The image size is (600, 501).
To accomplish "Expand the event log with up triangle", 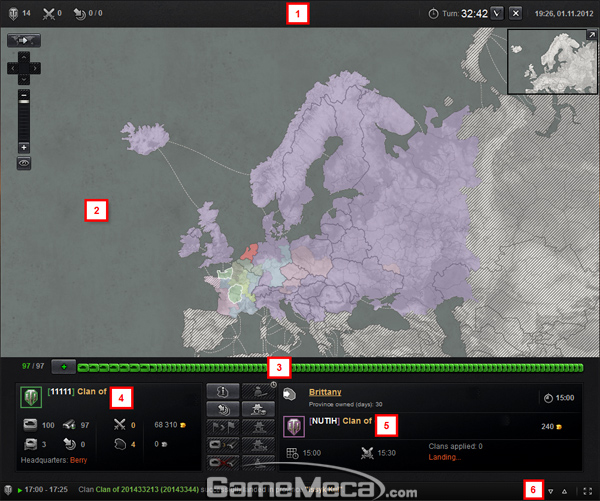I will point(564,491).
